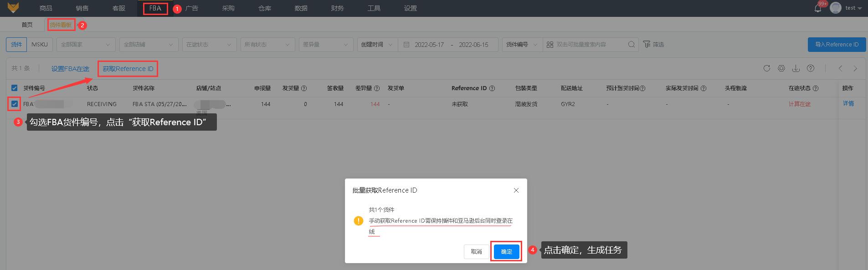Open the 全部店铺 store dropdown
This screenshot has height=270, width=868.
pyautogui.click(x=149, y=45)
